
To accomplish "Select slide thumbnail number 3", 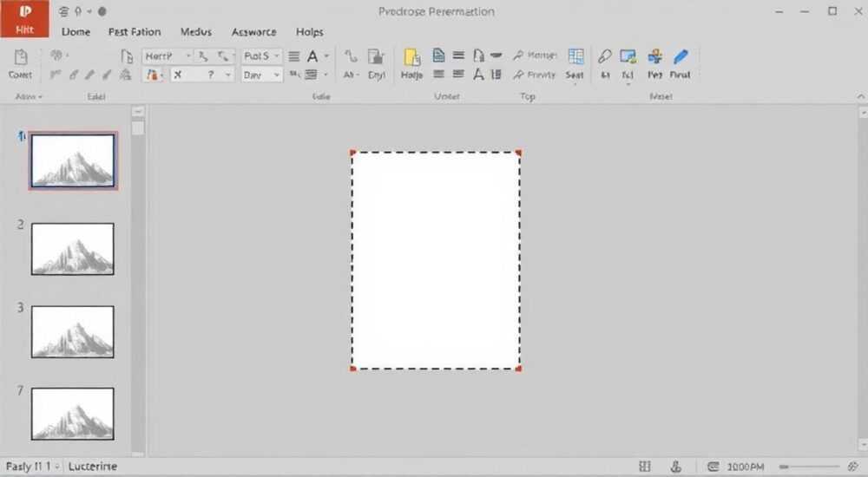I will (x=73, y=332).
